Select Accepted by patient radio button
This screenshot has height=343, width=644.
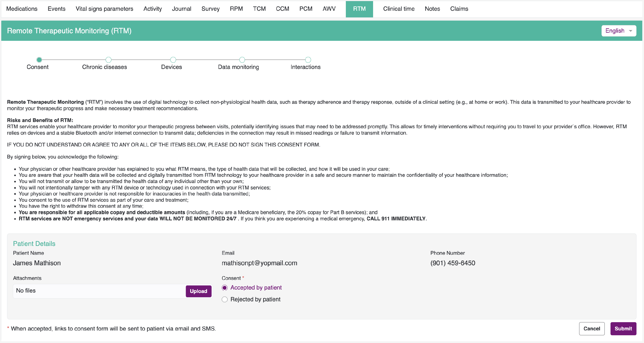click(225, 288)
